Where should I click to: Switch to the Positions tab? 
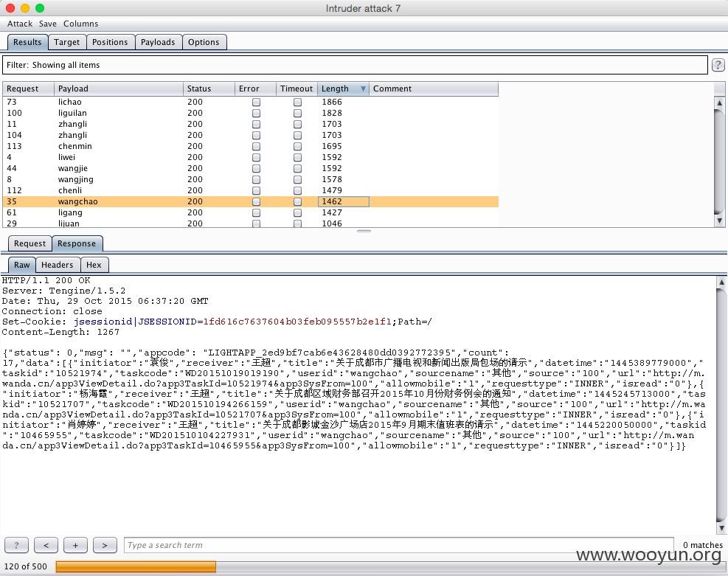click(110, 42)
